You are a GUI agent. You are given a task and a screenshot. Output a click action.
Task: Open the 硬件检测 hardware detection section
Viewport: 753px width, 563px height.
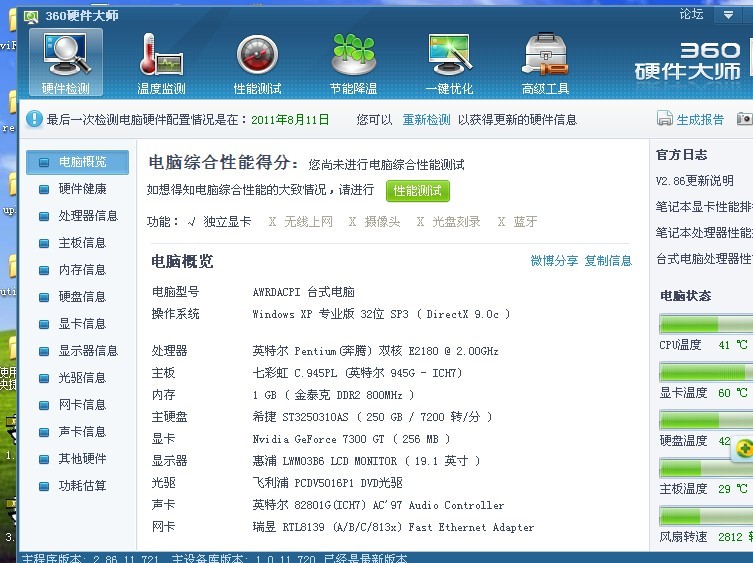click(66, 62)
